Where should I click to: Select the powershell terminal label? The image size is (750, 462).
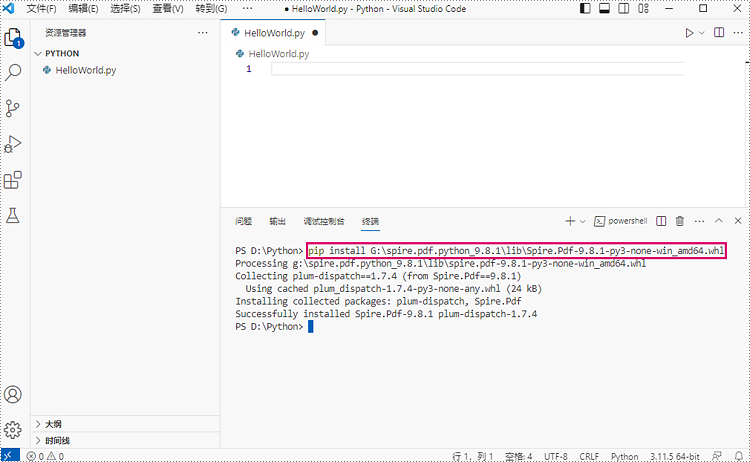pyautogui.click(x=627, y=221)
